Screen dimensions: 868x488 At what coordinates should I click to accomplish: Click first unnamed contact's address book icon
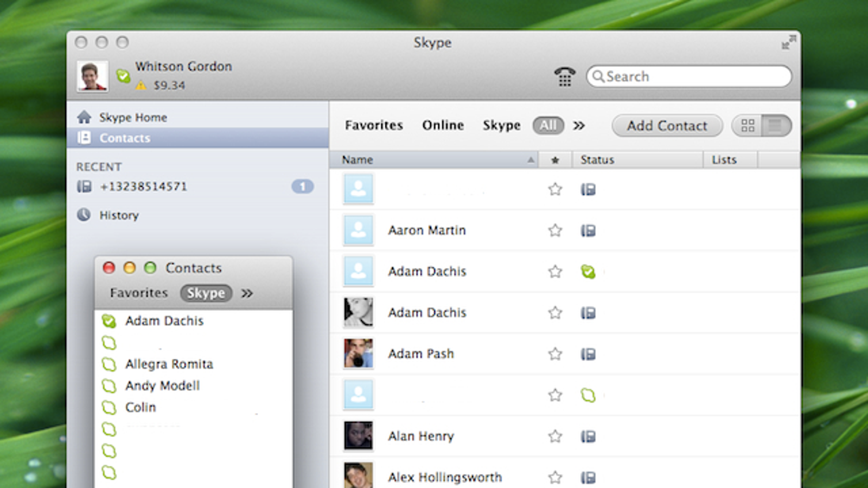[588, 189]
